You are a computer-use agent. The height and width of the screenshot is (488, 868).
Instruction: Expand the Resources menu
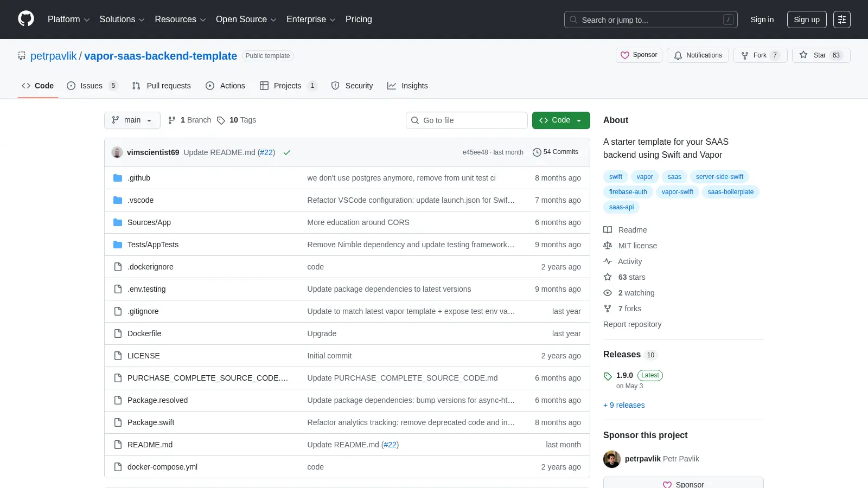[x=180, y=20]
